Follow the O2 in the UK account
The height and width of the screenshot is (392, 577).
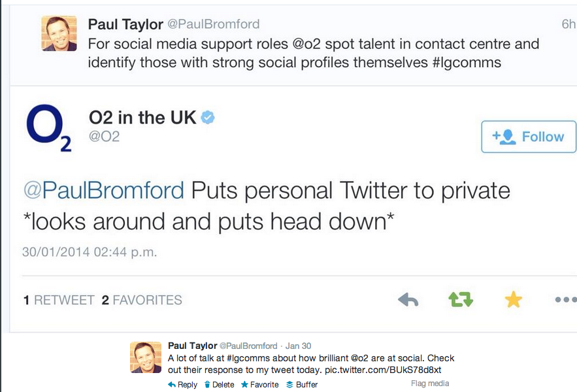[x=529, y=137]
